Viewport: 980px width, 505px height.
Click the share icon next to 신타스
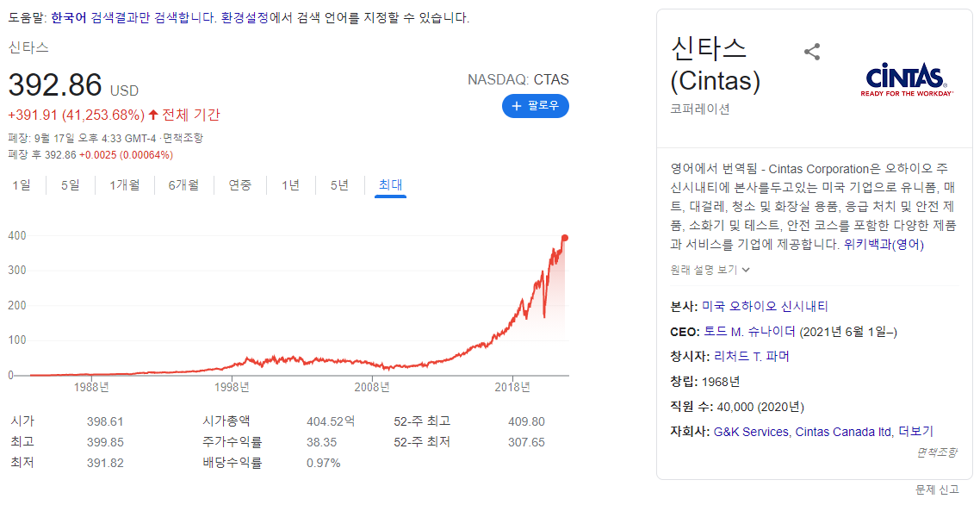811,52
